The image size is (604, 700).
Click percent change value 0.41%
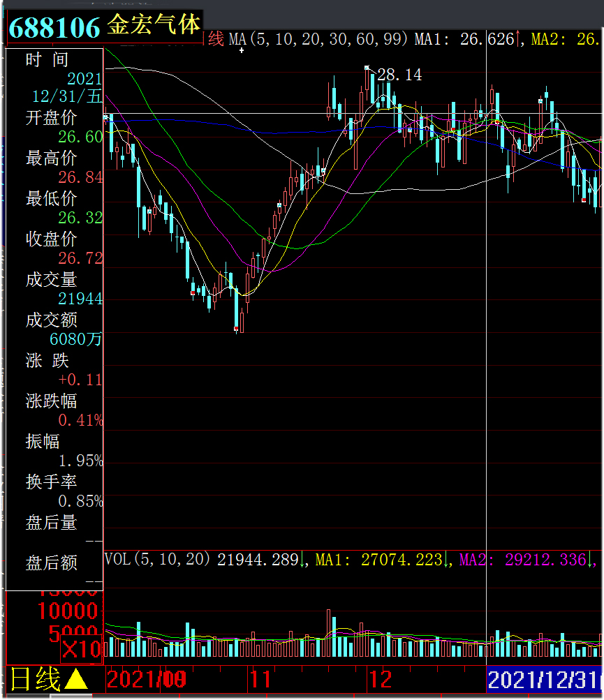[x=80, y=419]
